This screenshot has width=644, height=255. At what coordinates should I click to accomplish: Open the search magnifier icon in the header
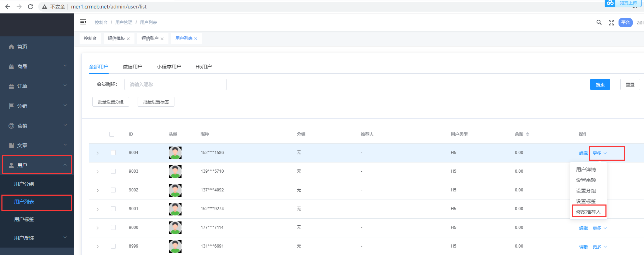point(599,22)
